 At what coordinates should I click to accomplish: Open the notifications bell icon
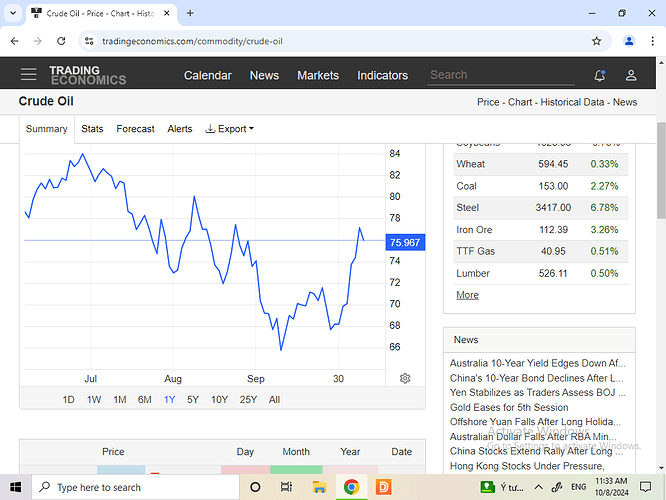599,75
